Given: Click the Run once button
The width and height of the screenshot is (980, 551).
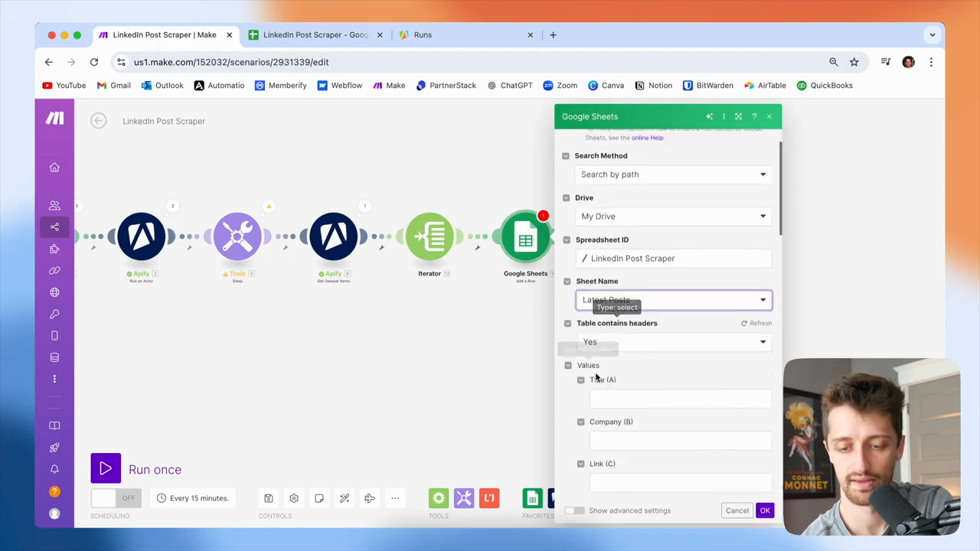Looking at the screenshot, I should (x=136, y=469).
